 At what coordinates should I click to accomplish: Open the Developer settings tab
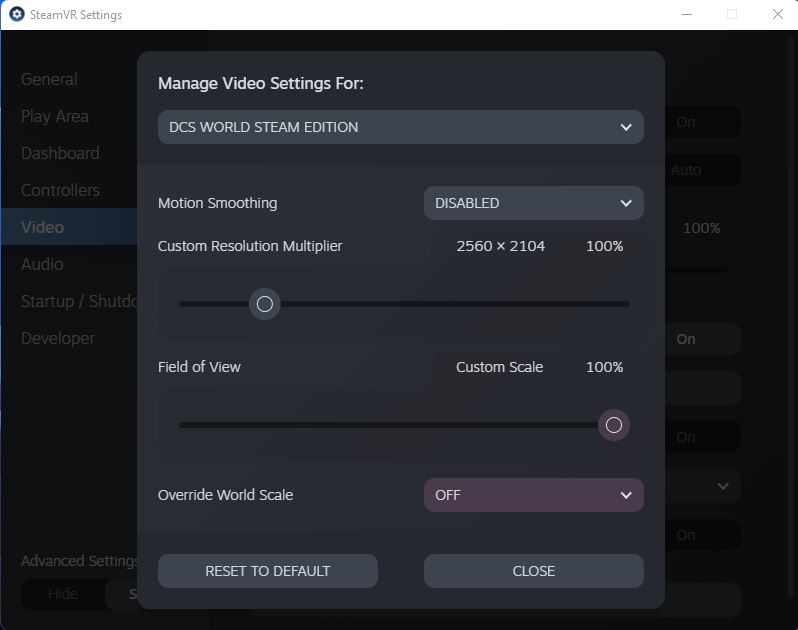click(x=58, y=338)
